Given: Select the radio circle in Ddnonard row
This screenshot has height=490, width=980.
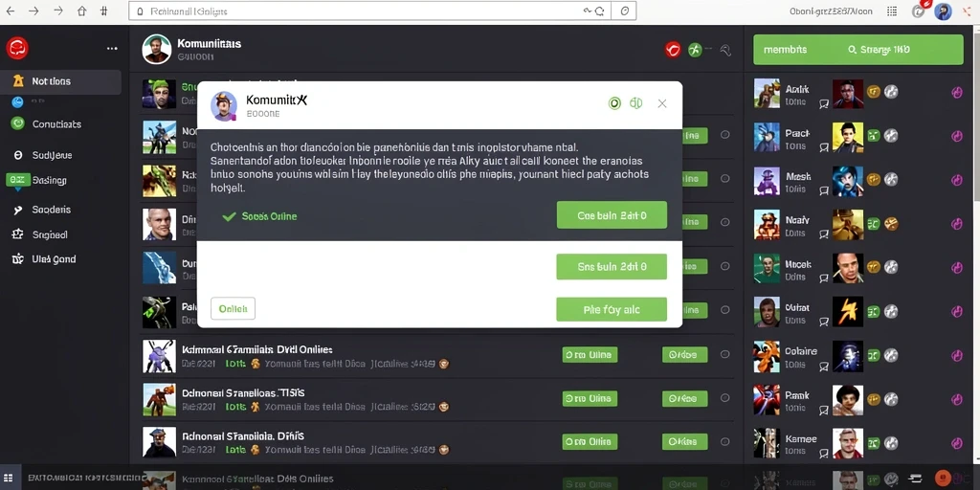Looking at the screenshot, I should (725, 397).
